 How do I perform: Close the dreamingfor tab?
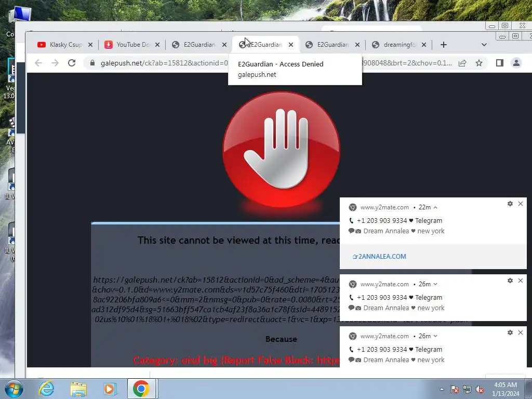[424, 45]
